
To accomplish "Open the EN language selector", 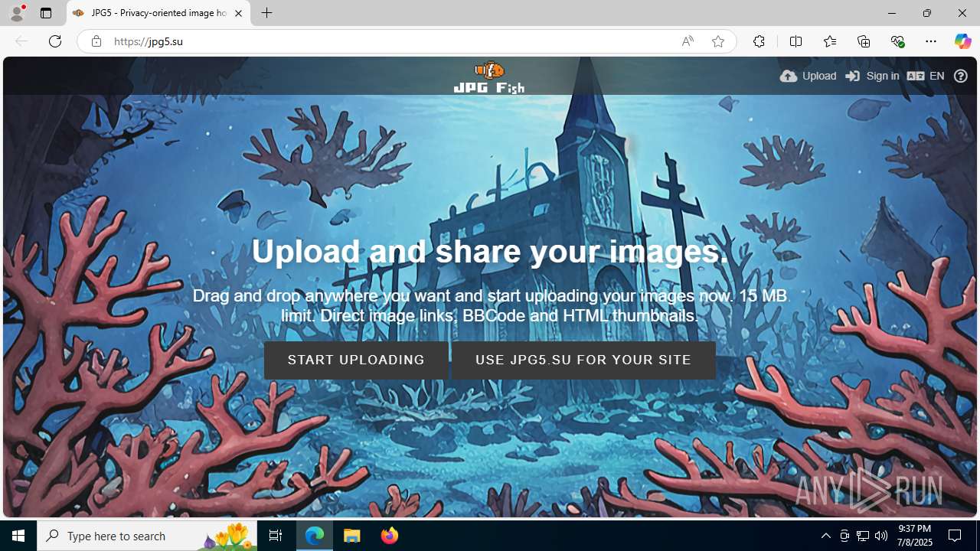I will 926,76.
